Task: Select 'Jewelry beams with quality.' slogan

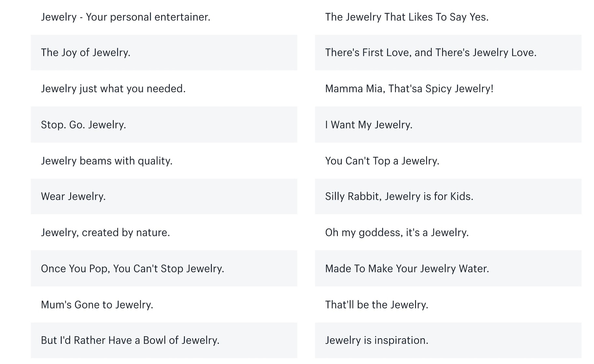Action: (106, 161)
